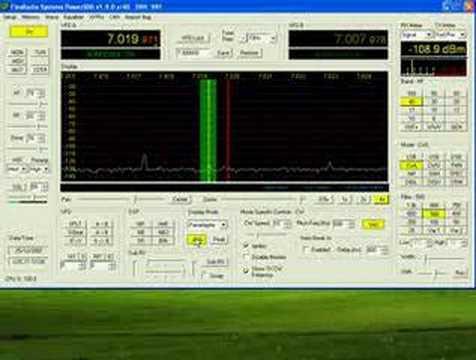Check the Disable Monitor checkbox

tap(246, 257)
